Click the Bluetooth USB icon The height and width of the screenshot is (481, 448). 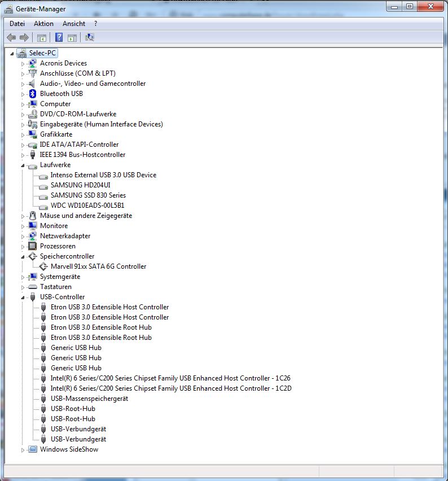[33, 94]
